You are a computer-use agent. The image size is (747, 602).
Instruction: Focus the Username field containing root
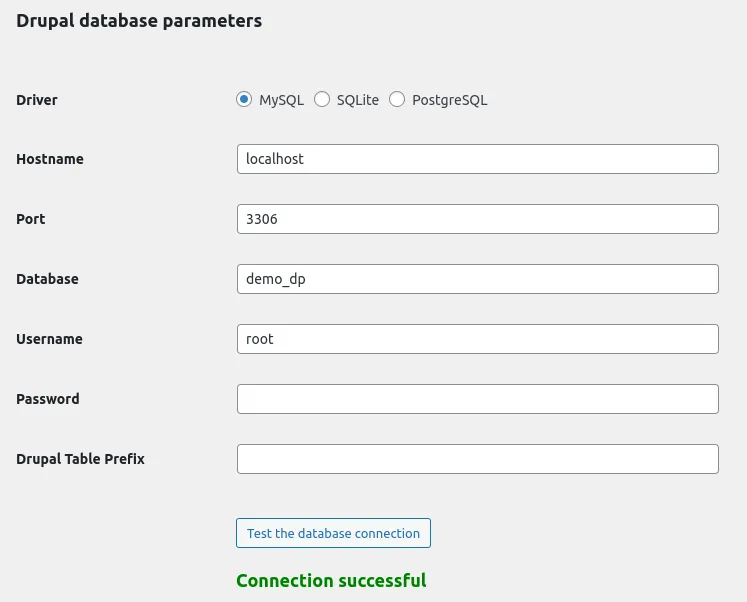[477, 339]
